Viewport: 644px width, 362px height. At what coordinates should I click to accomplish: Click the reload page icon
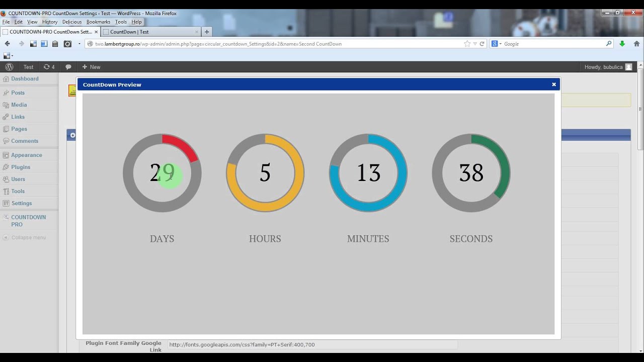click(482, 44)
